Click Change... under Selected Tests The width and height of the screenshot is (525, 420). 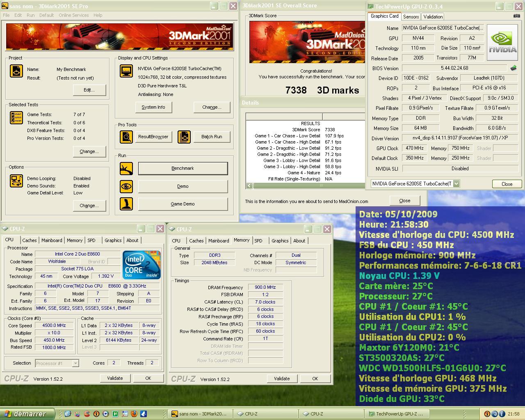point(89,151)
